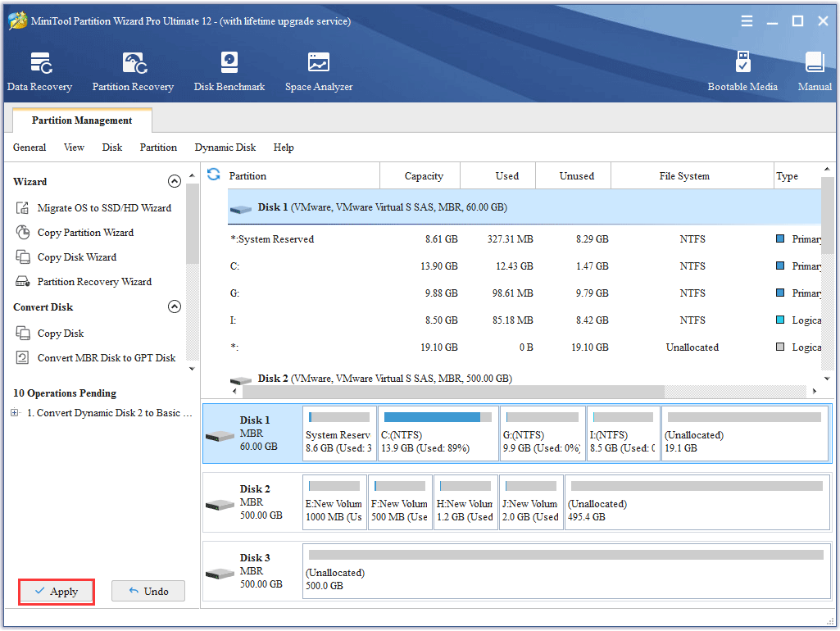Start the Copy Disk Wizard
840x631 pixels.
click(66, 257)
